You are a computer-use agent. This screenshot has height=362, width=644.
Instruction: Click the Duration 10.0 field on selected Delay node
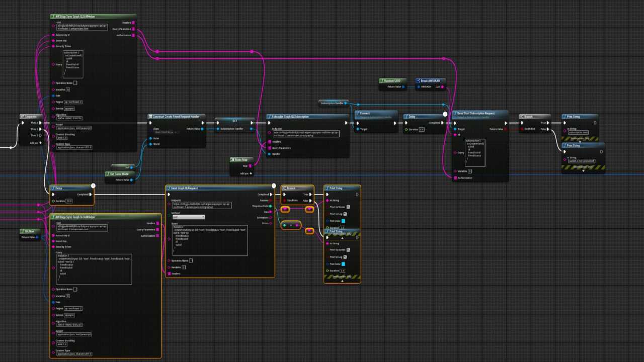click(69, 201)
